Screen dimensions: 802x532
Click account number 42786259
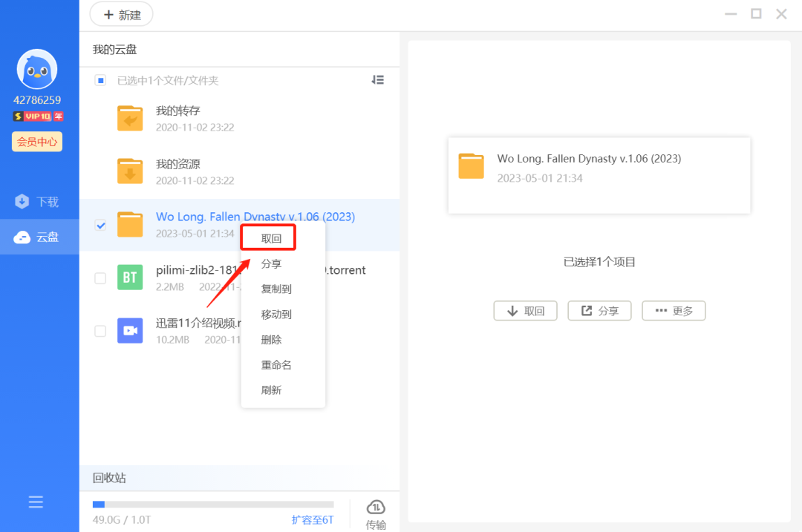37,100
